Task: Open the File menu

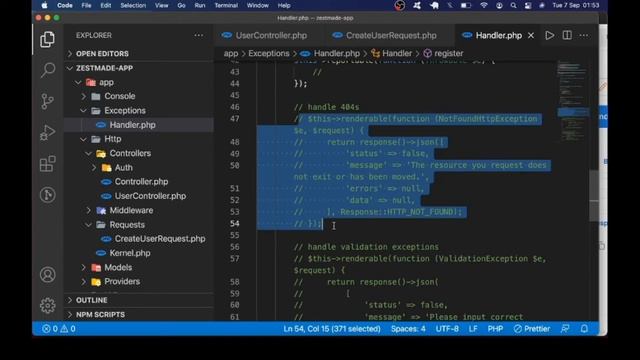Action: pos(86,5)
